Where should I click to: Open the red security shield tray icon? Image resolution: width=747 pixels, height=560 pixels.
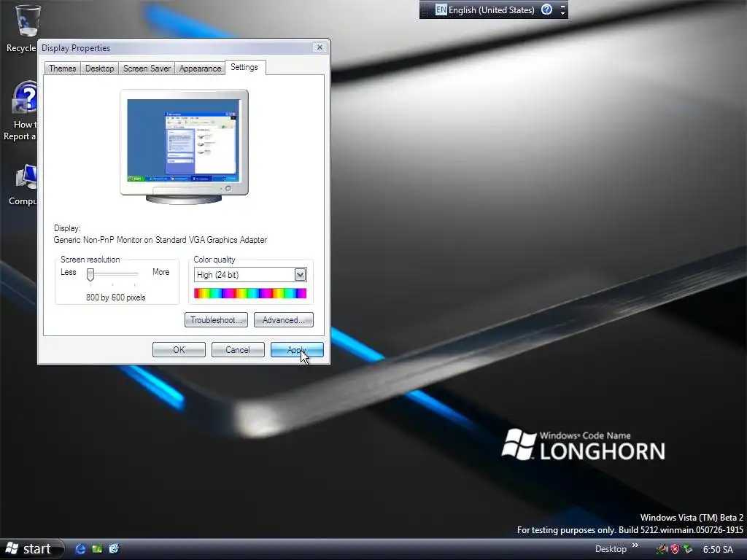[675, 549]
